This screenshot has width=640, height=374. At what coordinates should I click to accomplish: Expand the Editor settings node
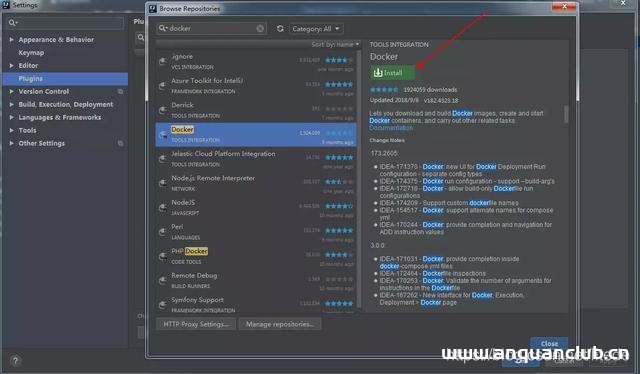[x=11, y=65]
